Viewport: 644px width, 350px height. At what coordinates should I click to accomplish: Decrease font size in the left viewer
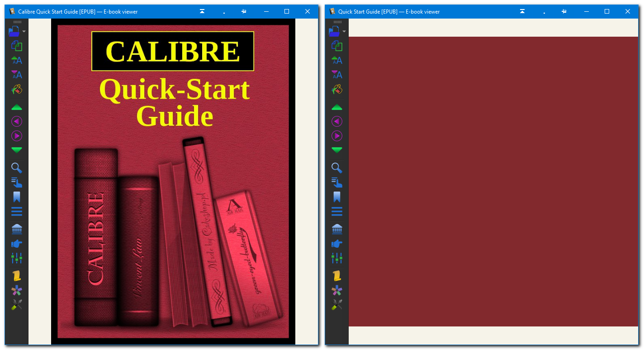coord(17,75)
